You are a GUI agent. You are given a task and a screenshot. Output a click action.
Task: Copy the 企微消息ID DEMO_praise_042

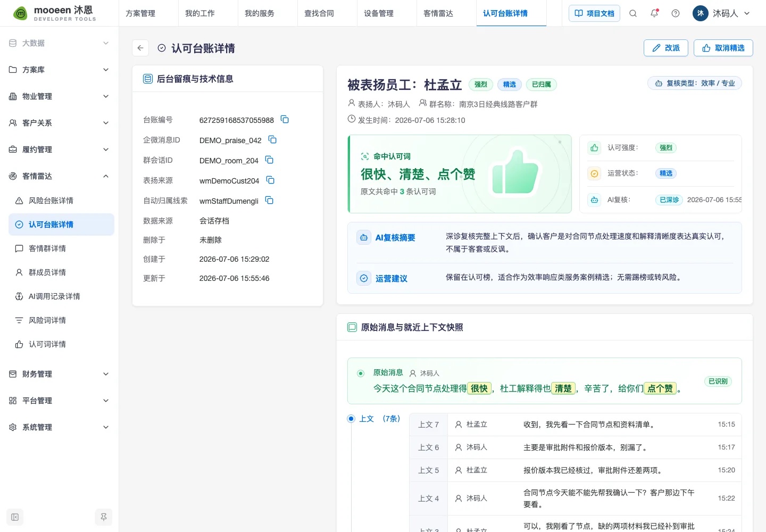(272, 140)
